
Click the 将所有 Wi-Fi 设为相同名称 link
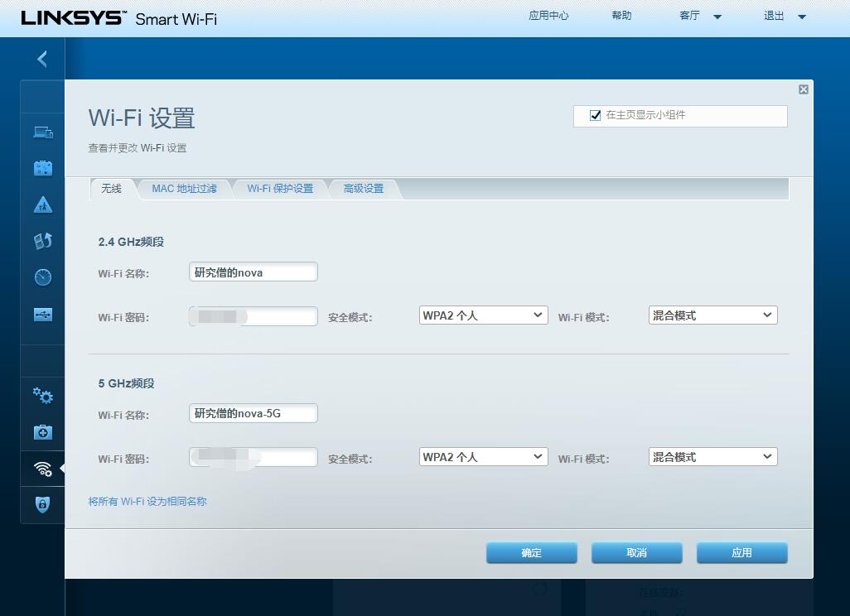pos(147,501)
